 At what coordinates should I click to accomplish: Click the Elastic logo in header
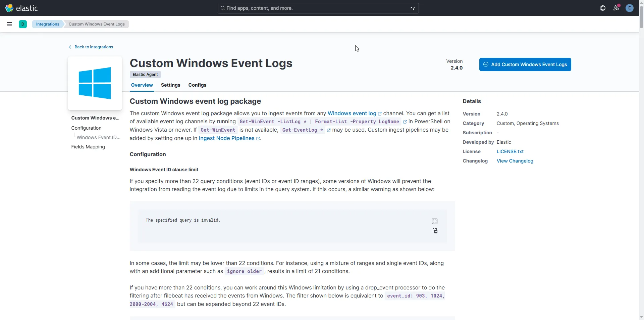(x=21, y=8)
